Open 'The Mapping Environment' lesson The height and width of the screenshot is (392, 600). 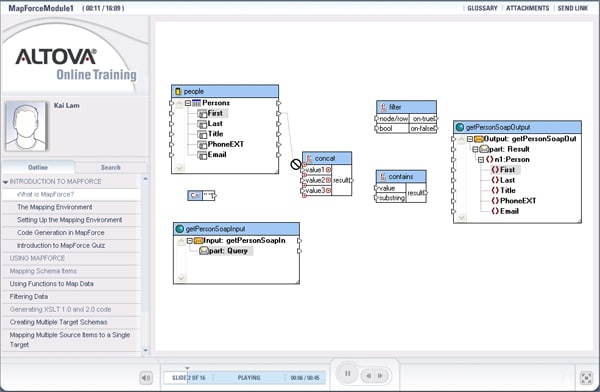tap(71, 207)
